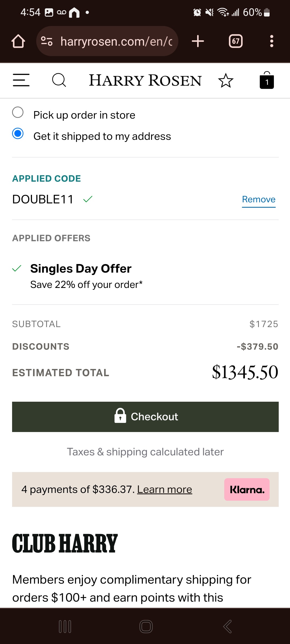The height and width of the screenshot is (644, 290).
Task: Tap the search magnifier icon
Action: tap(59, 80)
